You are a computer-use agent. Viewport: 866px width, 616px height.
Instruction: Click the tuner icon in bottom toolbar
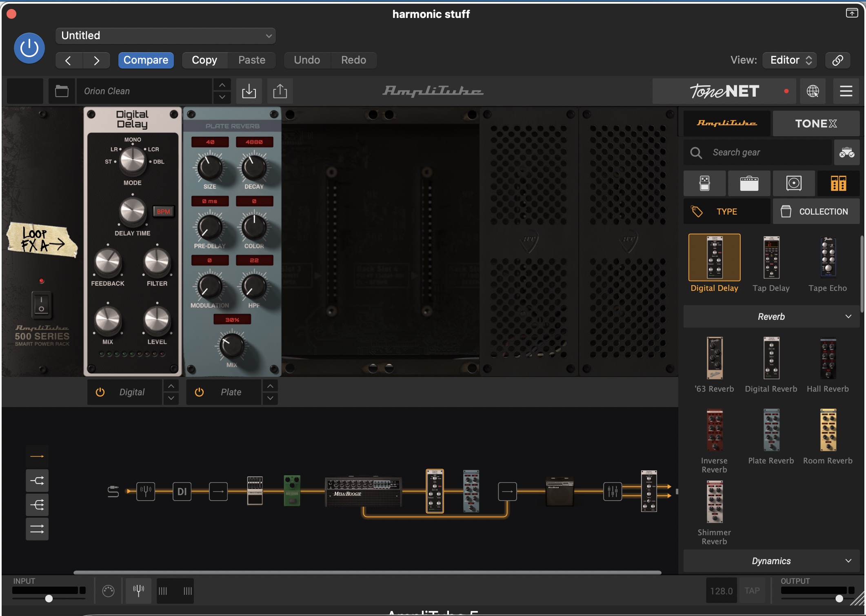(x=138, y=590)
